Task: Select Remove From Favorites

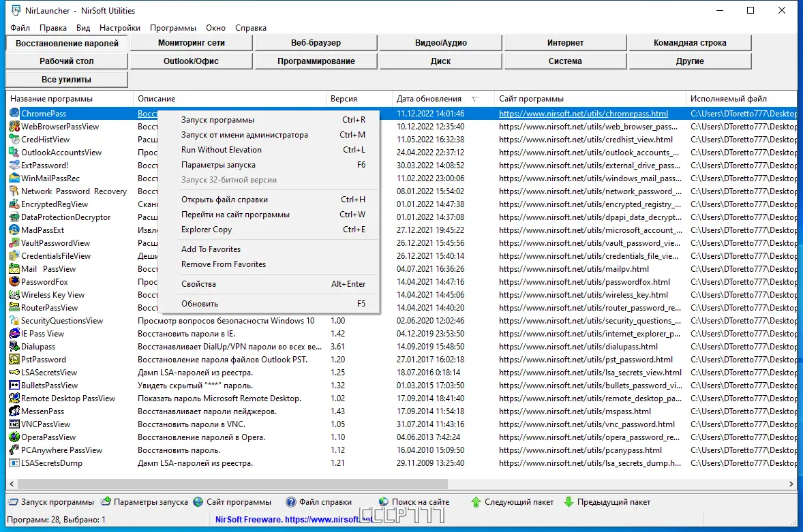Action: 270,264
